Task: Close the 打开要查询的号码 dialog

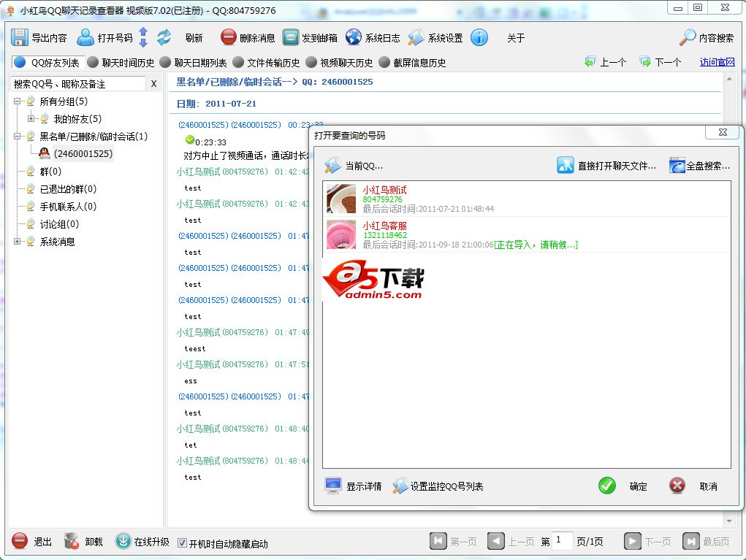Action: (723, 132)
